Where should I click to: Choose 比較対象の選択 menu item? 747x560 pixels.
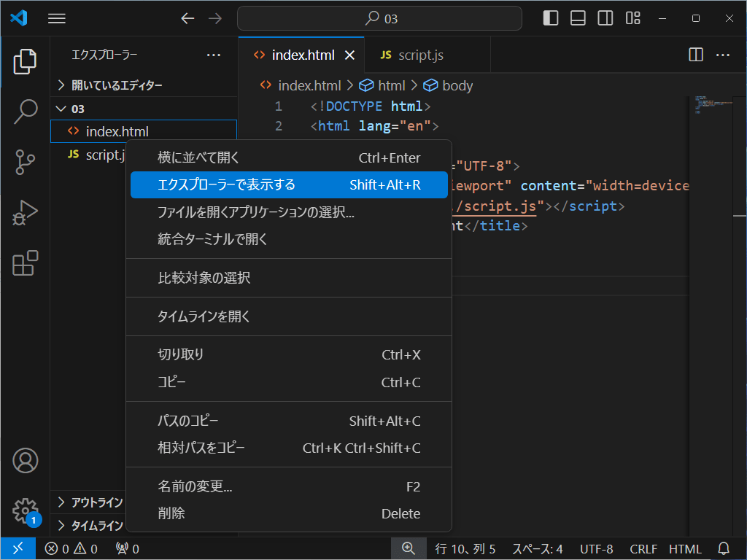click(x=289, y=278)
